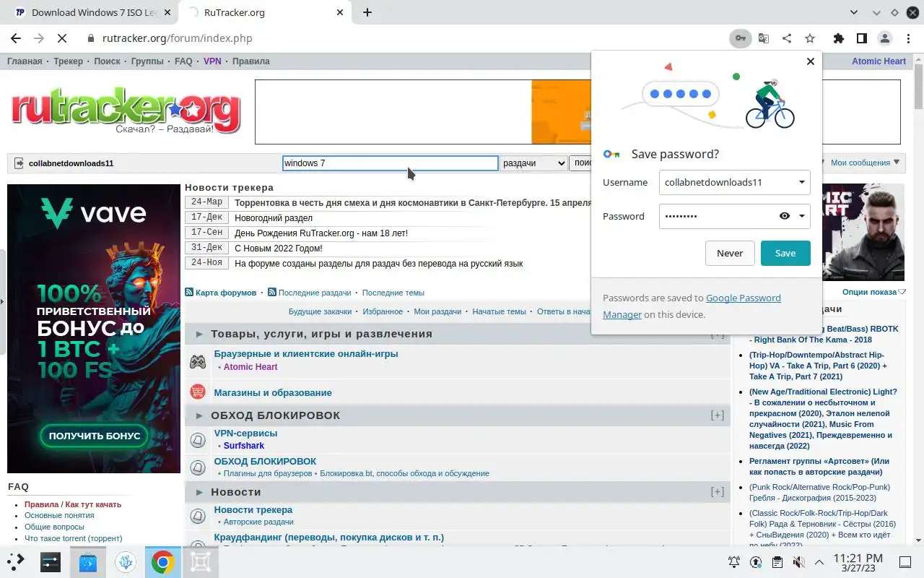Click the shopping cart forum icon
The width and height of the screenshot is (924, 578).
[197, 392]
